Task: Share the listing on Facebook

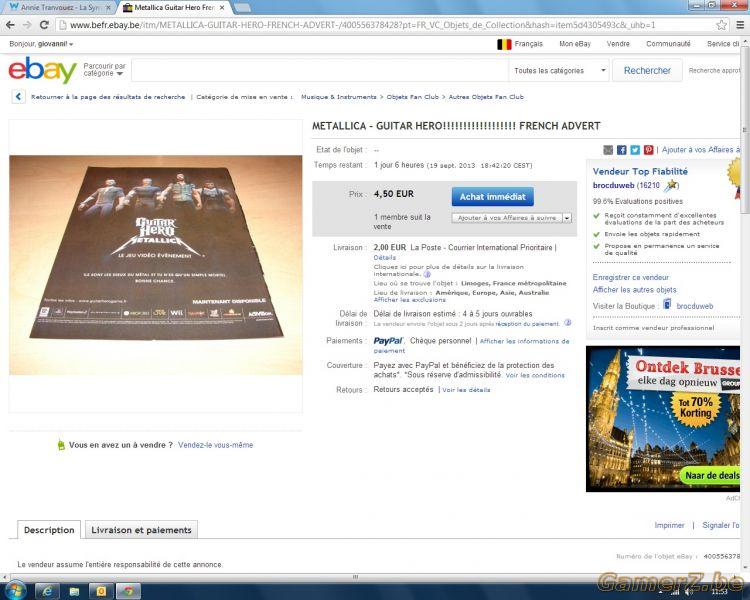Action: tap(621, 150)
